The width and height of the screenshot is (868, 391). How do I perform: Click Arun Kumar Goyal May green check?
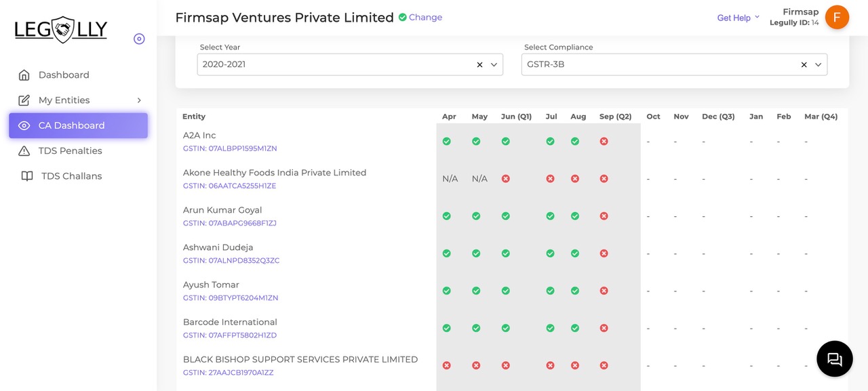(x=477, y=216)
